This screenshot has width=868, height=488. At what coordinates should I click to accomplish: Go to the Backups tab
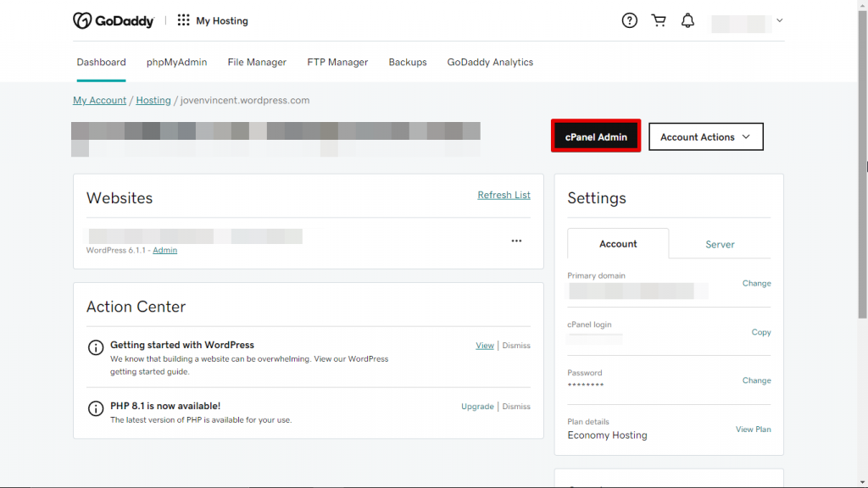pos(407,62)
